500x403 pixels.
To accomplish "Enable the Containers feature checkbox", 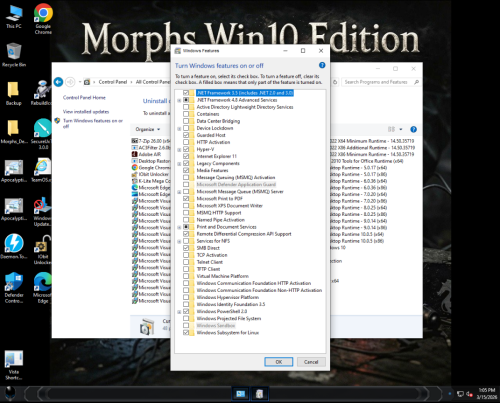I will click(186, 114).
